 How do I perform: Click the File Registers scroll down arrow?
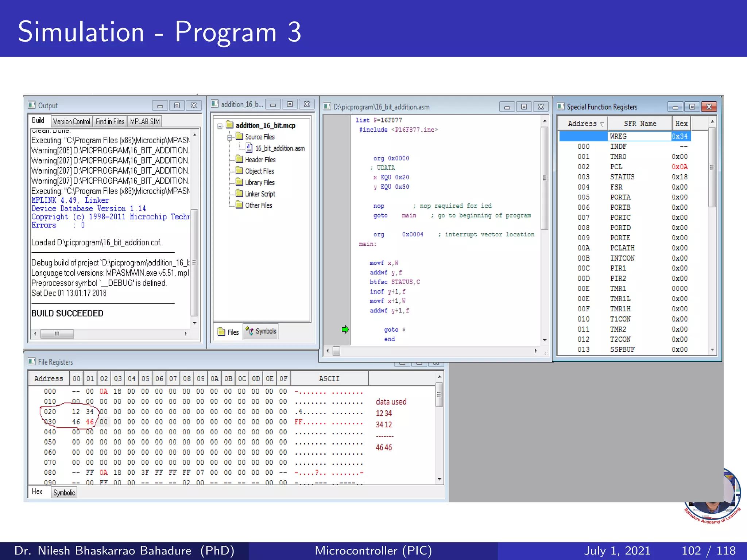click(x=440, y=479)
